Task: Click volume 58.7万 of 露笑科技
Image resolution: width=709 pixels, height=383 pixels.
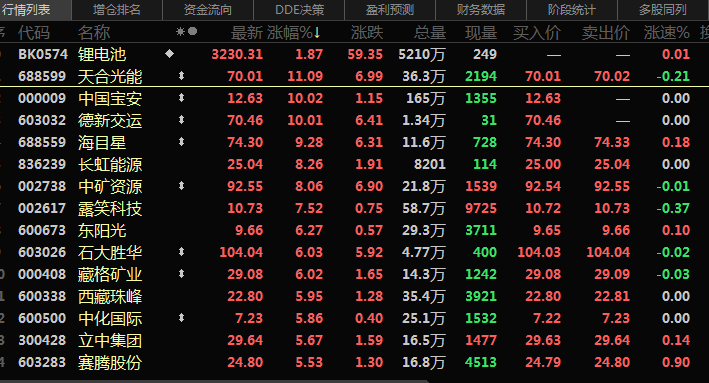Action: click(424, 208)
